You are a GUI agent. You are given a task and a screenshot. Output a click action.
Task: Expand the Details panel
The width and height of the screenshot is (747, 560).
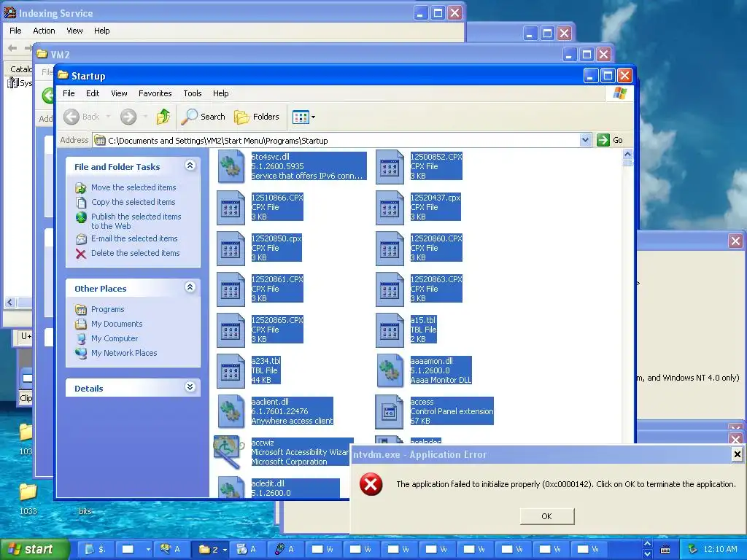click(x=190, y=386)
